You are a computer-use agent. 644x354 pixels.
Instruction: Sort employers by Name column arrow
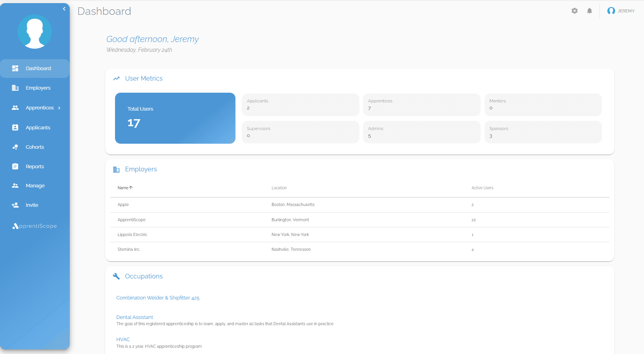(x=131, y=188)
